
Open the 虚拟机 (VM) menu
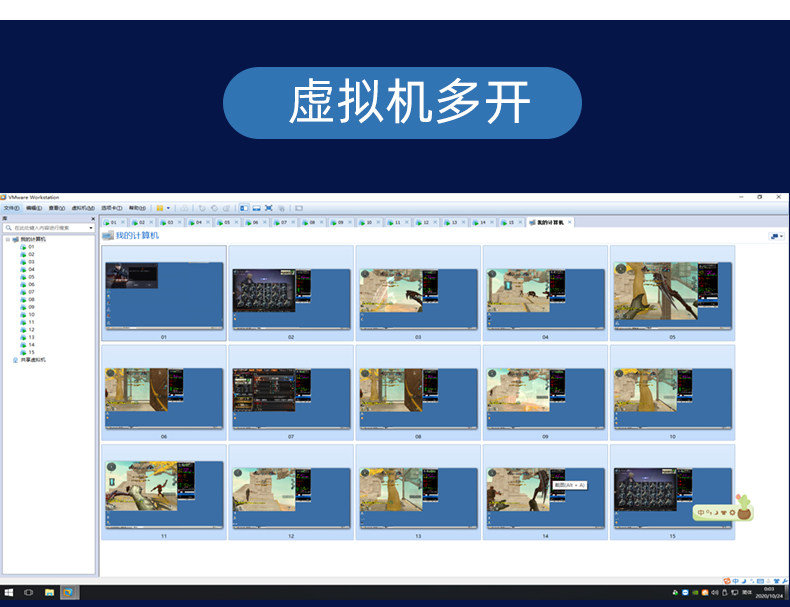coord(83,208)
